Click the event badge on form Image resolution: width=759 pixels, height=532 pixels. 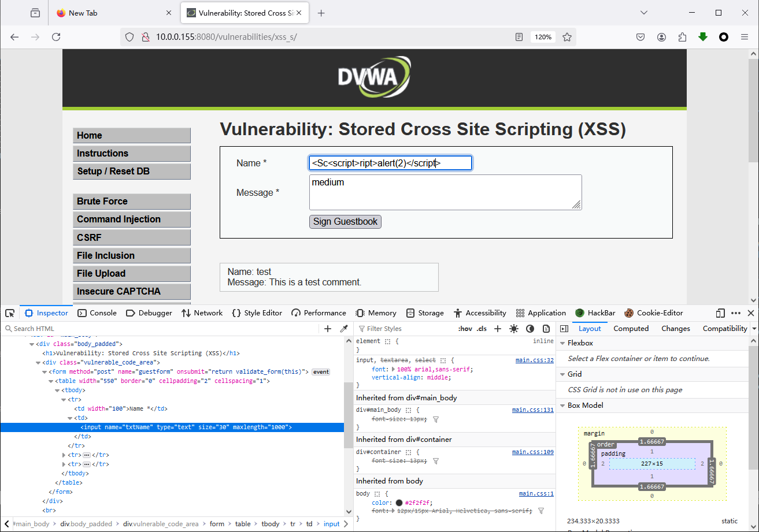pos(321,372)
